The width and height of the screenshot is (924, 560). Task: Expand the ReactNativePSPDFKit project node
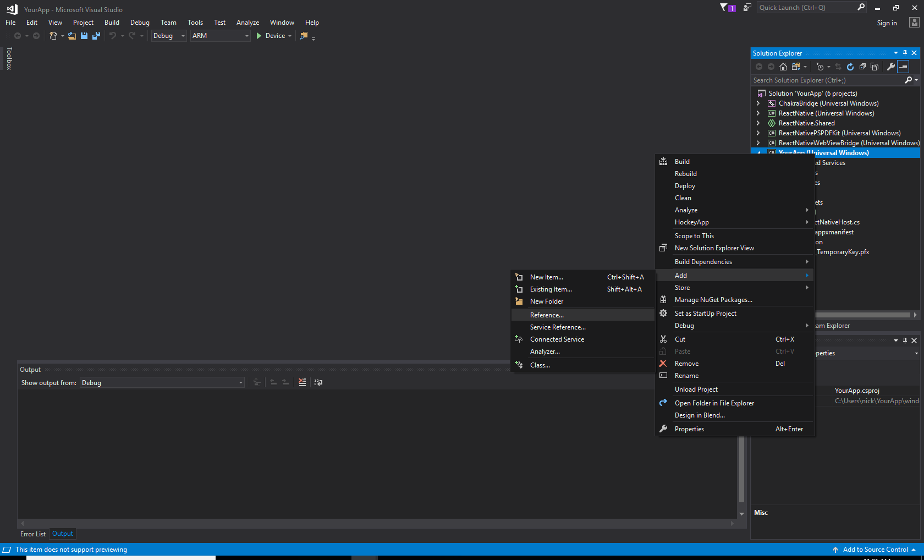click(x=758, y=133)
